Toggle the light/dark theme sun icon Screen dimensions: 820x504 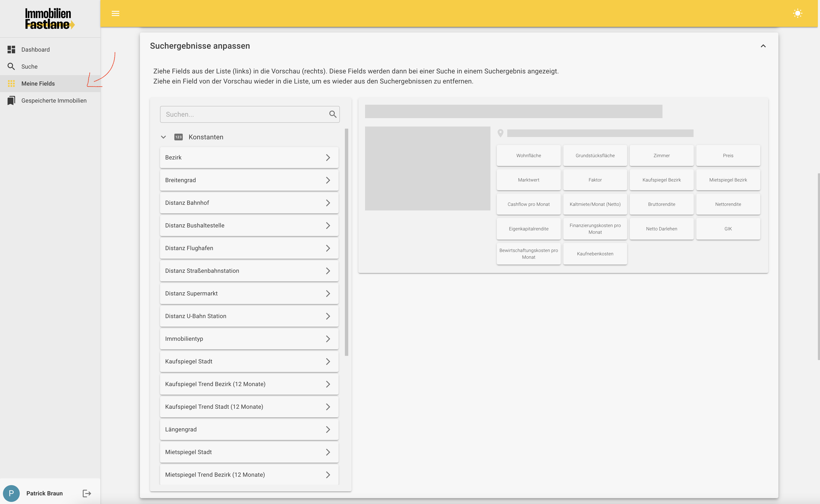[x=797, y=13]
